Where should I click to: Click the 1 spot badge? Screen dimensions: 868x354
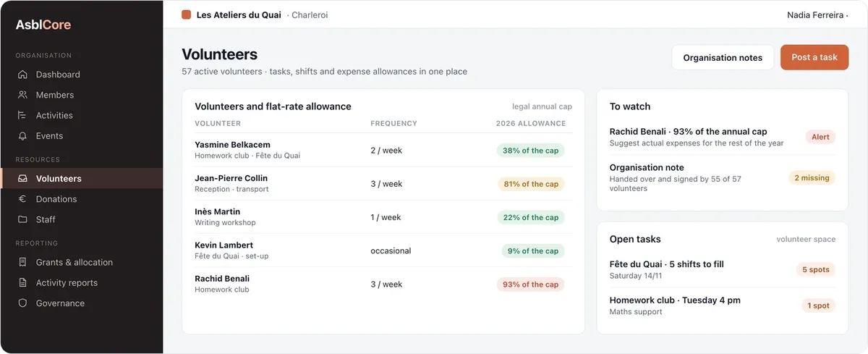pyautogui.click(x=818, y=305)
